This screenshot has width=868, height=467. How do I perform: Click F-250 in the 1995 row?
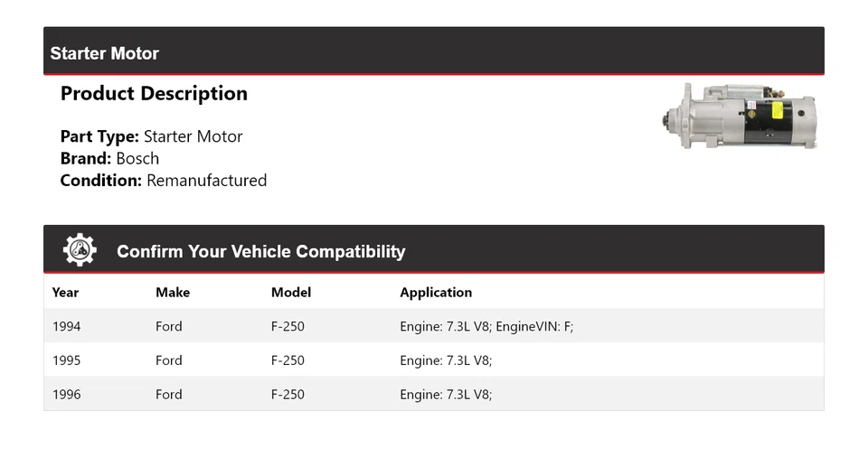[x=288, y=360]
